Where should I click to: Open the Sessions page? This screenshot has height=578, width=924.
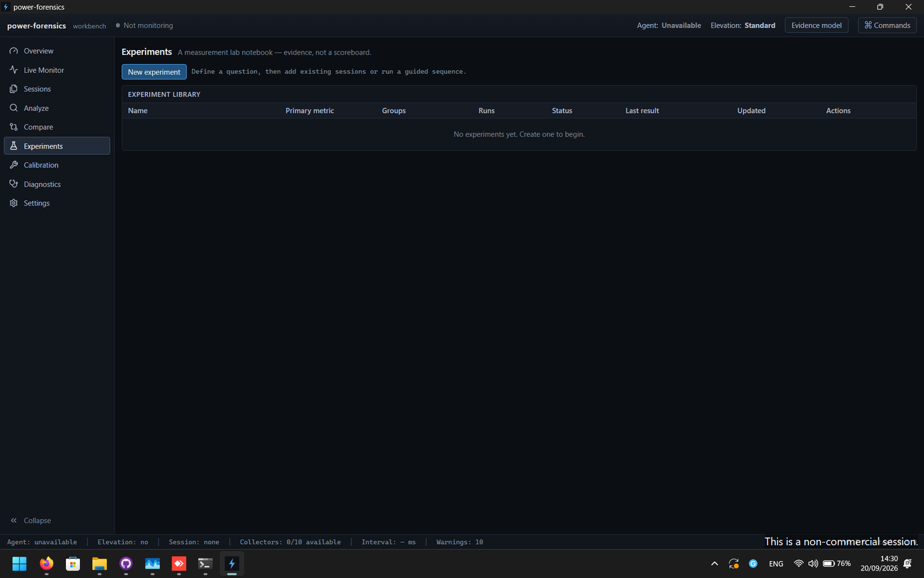[x=57, y=89]
